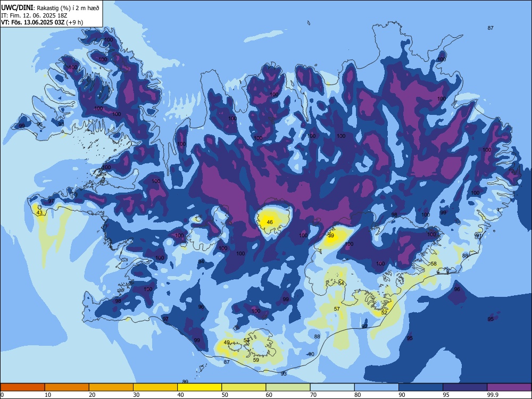Click the '(+9 h)' forecast offset text
This screenshot has width=532, height=399.
coord(74,22)
